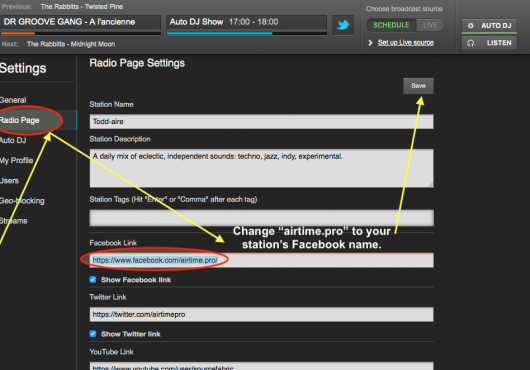Viewport: 530px width, 370px height.
Task: Click into the Station Description text area
Action: [261, 168]
